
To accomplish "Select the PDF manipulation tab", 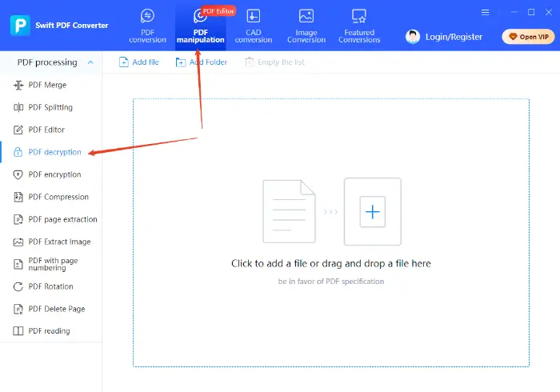I will click(x=200, y=26).
